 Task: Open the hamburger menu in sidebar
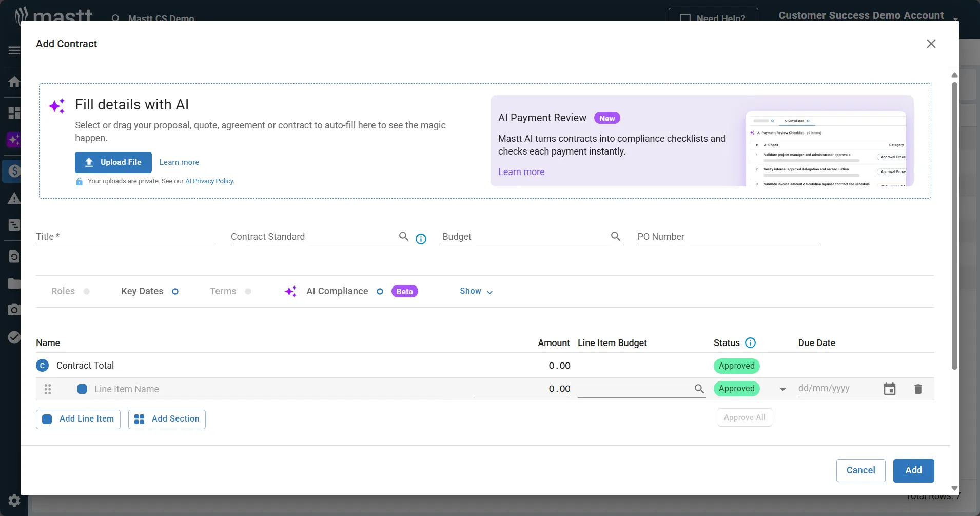[14, 50]
